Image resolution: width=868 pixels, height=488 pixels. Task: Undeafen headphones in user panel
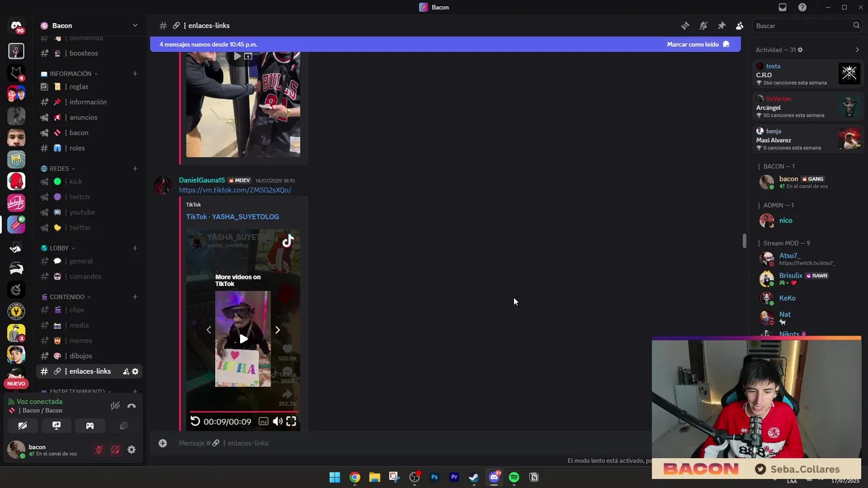coord(115,449)
